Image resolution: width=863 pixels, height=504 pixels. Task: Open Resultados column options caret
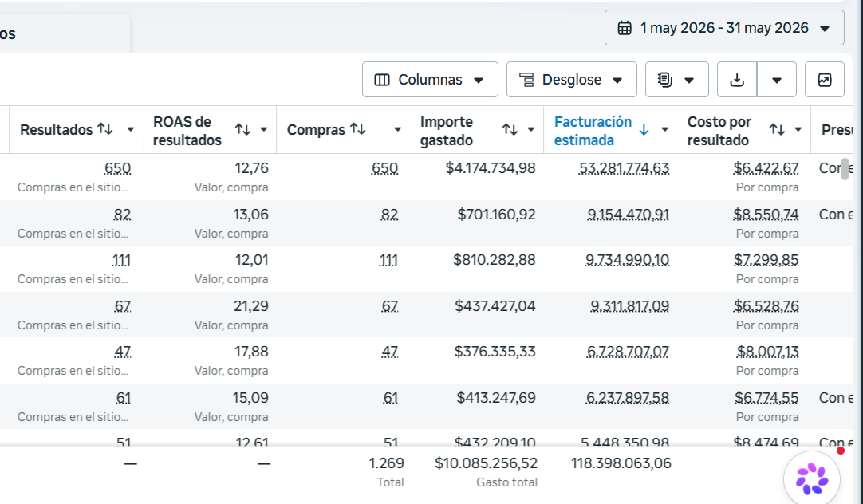click(x=131, y=130)
